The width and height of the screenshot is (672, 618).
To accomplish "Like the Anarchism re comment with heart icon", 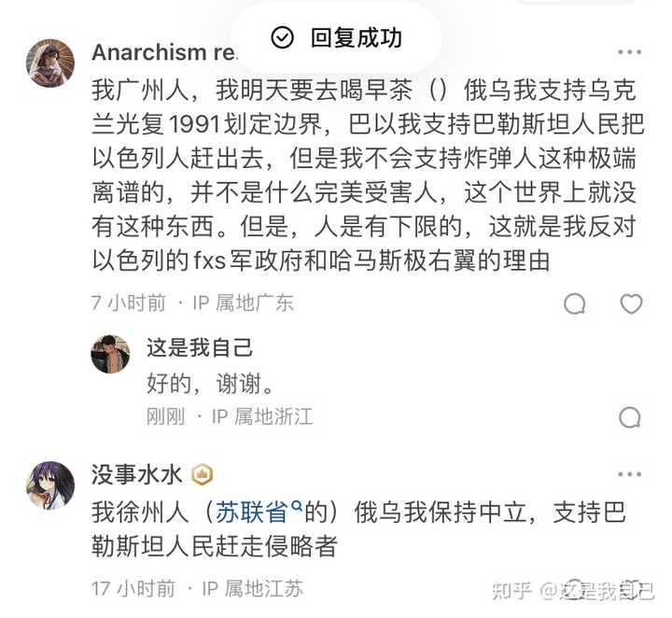I will (631, 303).
